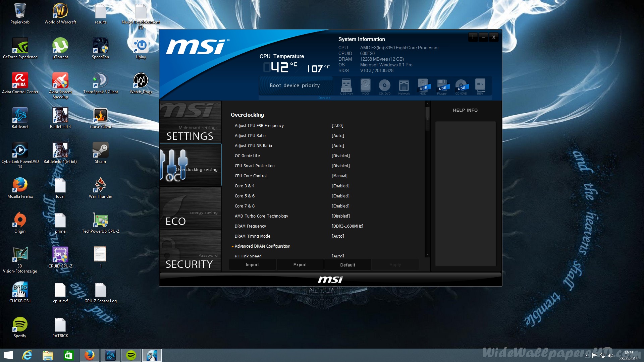This screenshot has height=362, width=644.
Task: Select the Uplay desktop icon
Action: tap(141, 49)
